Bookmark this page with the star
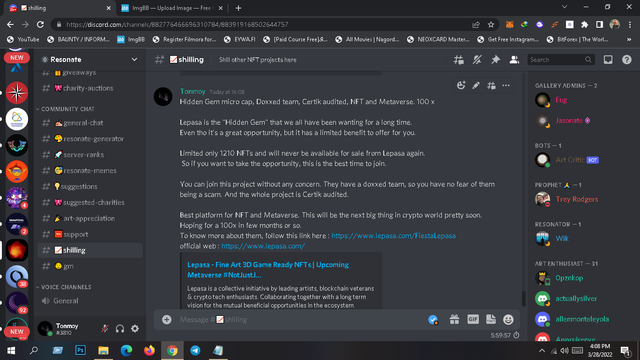640x360 pixels. coord(491,24)
